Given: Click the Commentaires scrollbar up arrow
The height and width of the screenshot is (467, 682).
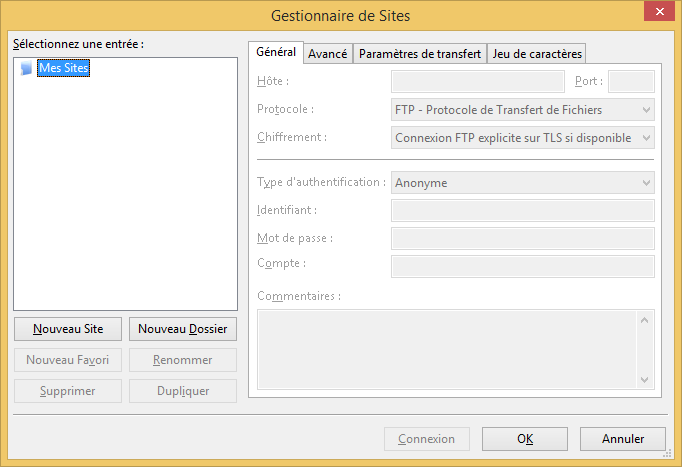Looking at the screenshot, I should (x=645, y=320).
